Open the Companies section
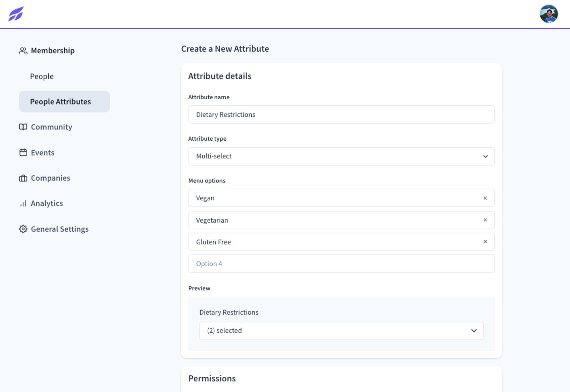The image size is (570, 392). pyautogui.click(x=50, y=178)
